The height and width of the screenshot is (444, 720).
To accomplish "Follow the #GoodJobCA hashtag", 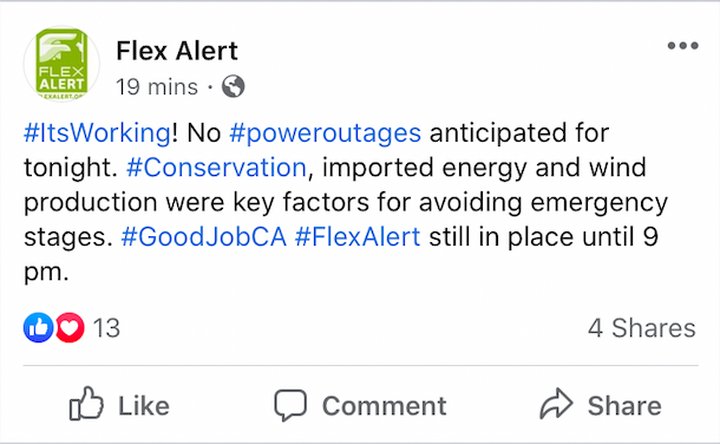I will 204,237.
